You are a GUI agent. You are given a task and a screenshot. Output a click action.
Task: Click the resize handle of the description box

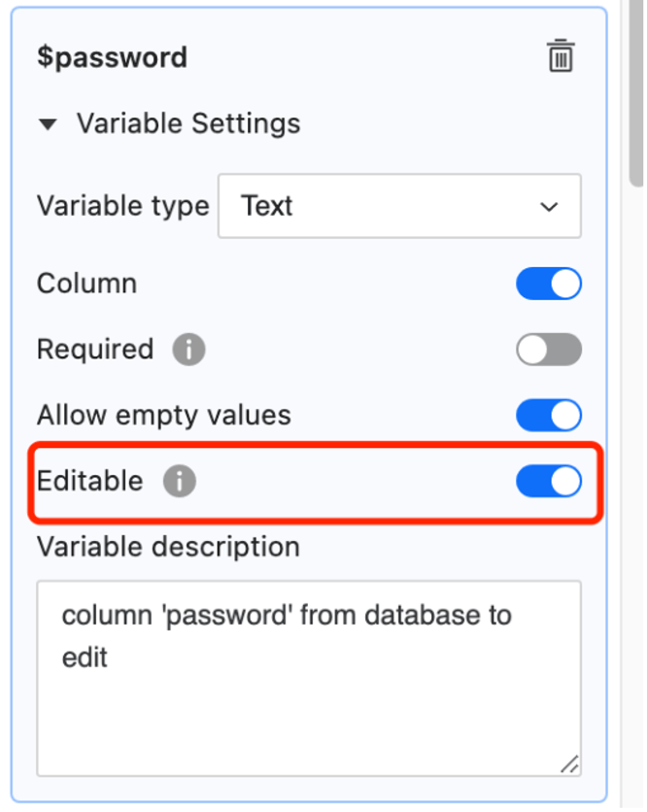[x=569, y=764]
